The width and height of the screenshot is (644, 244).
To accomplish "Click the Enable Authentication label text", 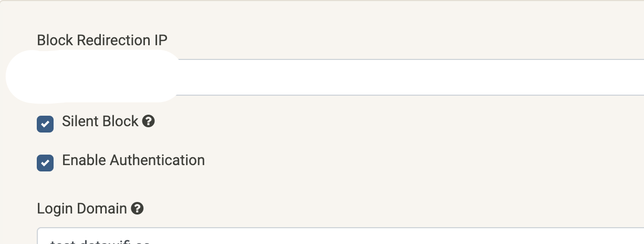I will point(133,160).
